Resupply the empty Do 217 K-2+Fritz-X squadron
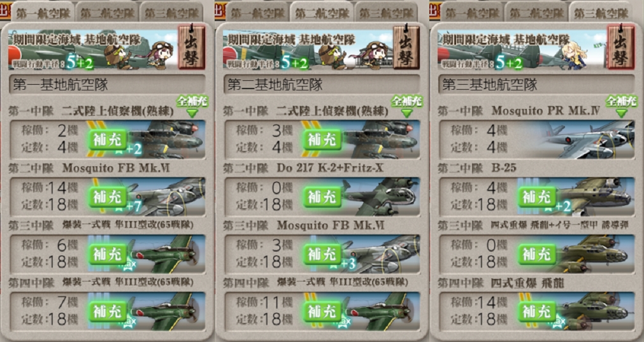The image size is (644, 342). [x=322, y=197]
